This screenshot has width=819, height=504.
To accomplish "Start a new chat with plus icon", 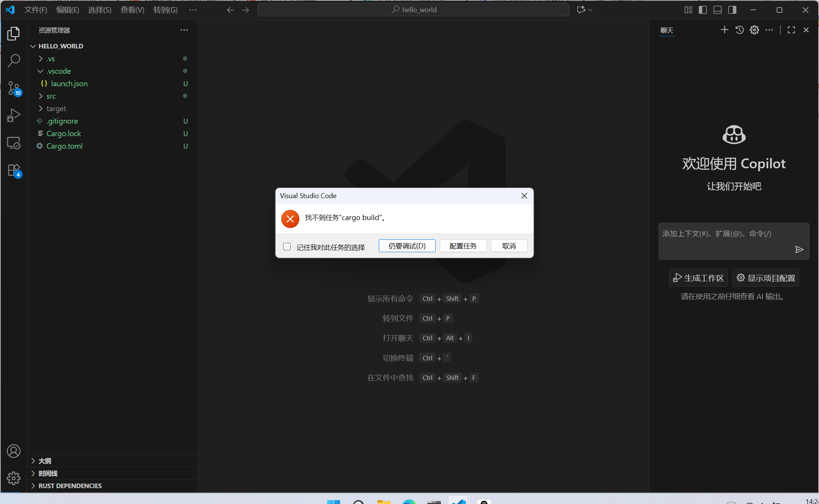I will [724, 30].
